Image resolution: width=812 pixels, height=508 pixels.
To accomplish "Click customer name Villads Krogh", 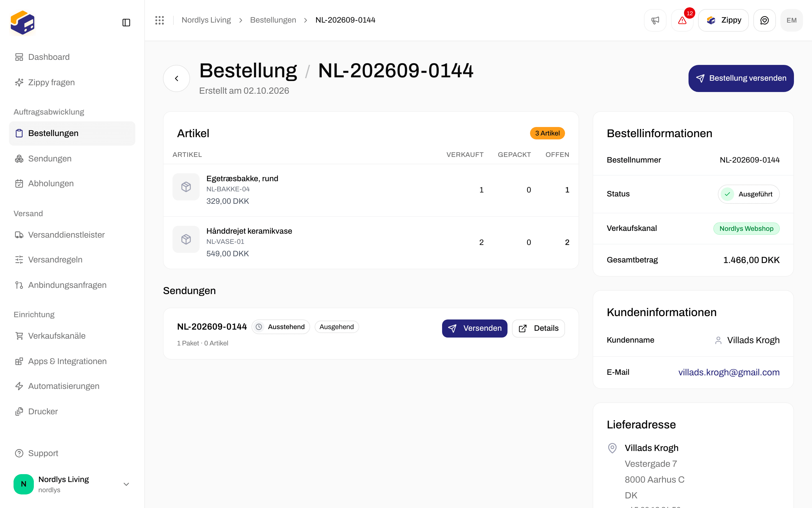I will [753, 340].
